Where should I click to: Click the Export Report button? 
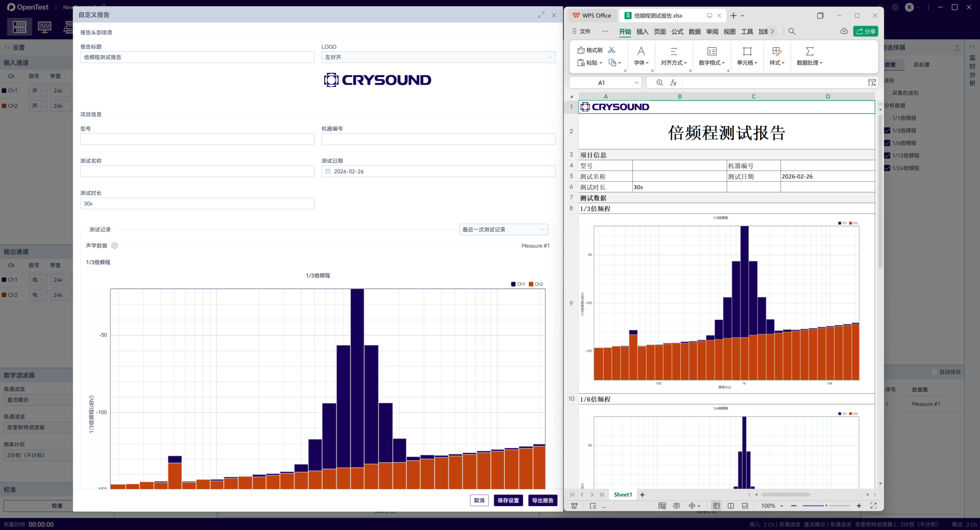click(542, 501)
